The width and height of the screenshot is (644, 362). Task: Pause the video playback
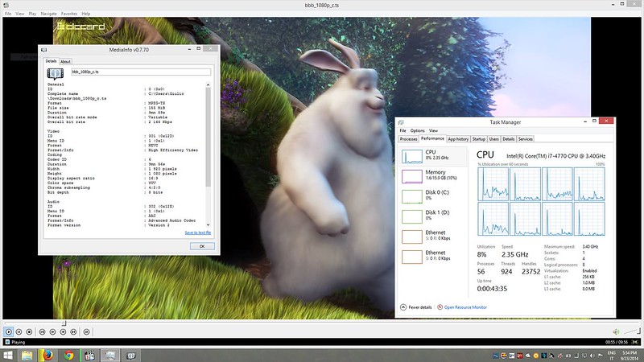(19, 331)
